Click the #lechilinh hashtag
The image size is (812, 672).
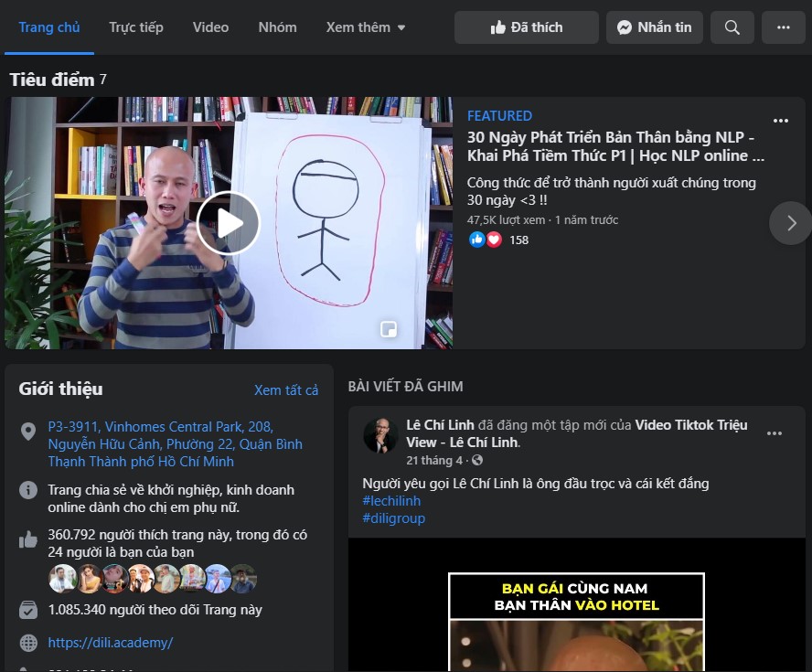click(391, 501)
